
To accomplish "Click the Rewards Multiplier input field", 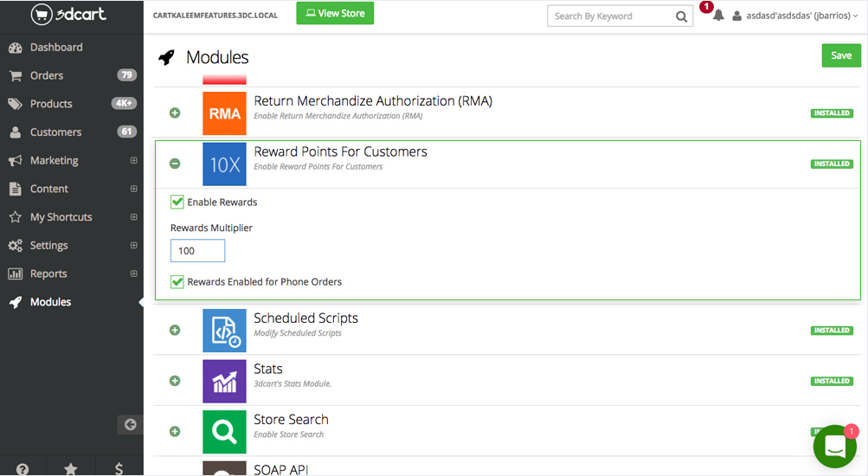I will pyautogui.click(x=197, y=251).
